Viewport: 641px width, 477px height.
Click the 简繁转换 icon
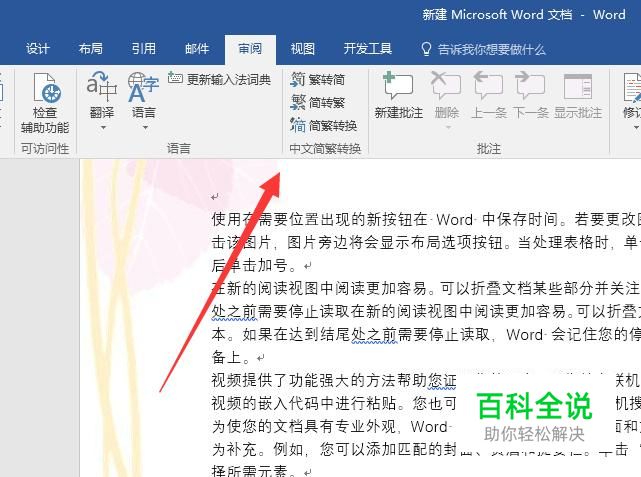298,125
